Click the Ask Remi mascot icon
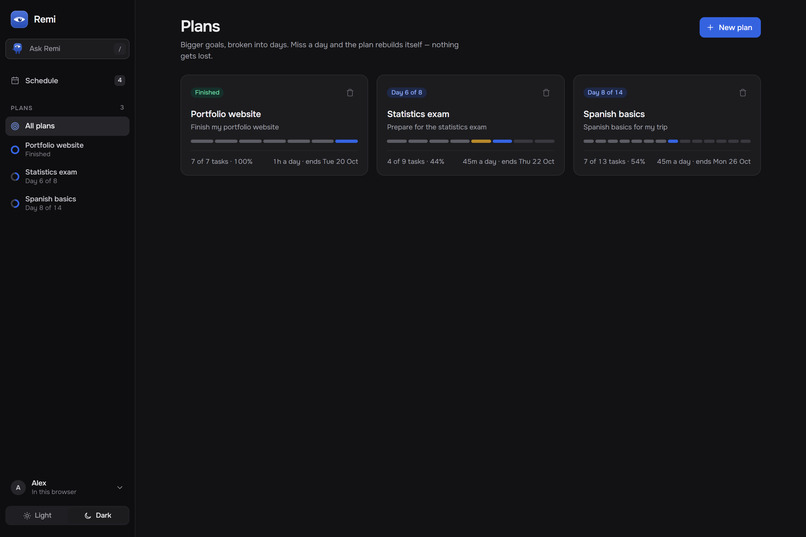This screenshot has height=537, width=806. tap(17, 48)
